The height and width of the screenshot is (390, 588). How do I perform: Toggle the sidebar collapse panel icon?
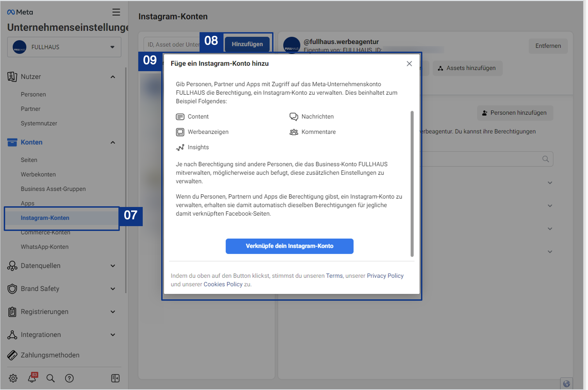(x=115, y=378)
